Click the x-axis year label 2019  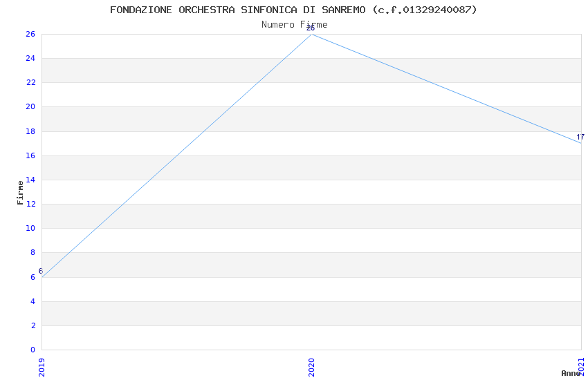coord(42,368)
